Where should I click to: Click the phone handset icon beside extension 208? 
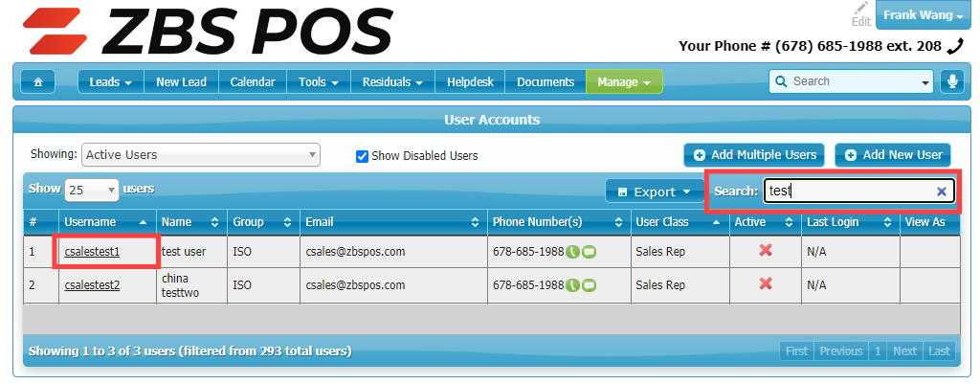pos(956,46)
